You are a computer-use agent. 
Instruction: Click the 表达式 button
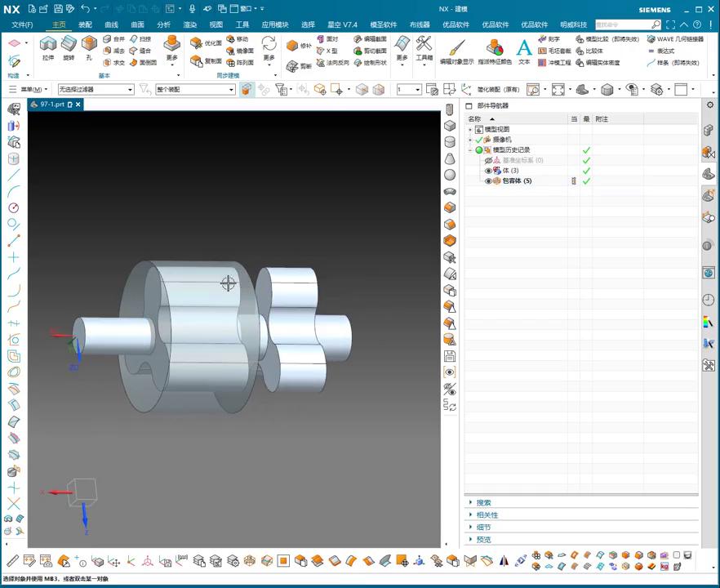(666, 51)
